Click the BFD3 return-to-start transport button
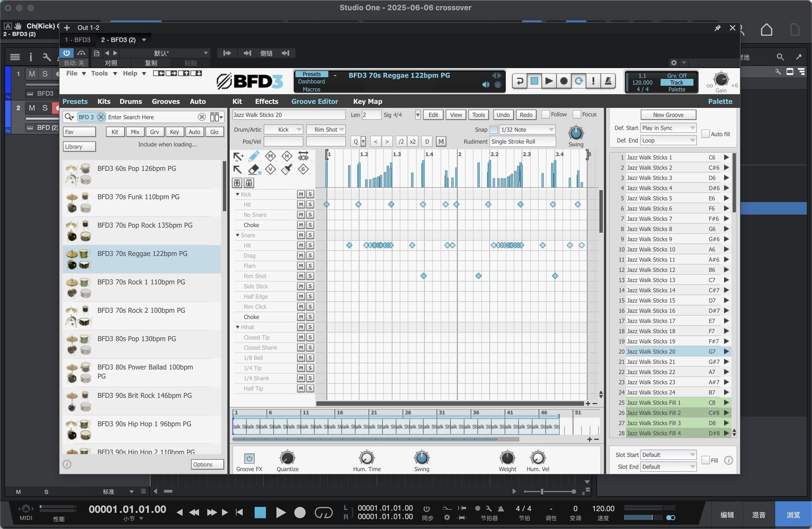This screenshot has width=812, height=529. pos(520,81)
